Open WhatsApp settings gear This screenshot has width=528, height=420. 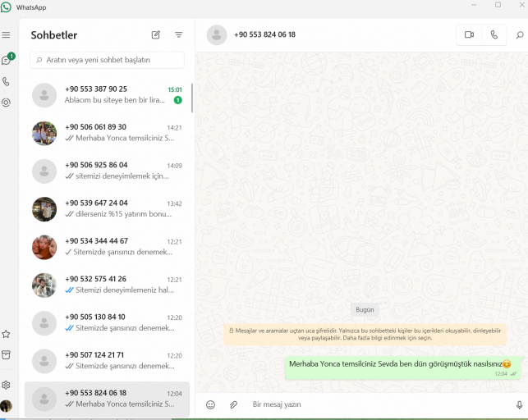pos(6,385)
